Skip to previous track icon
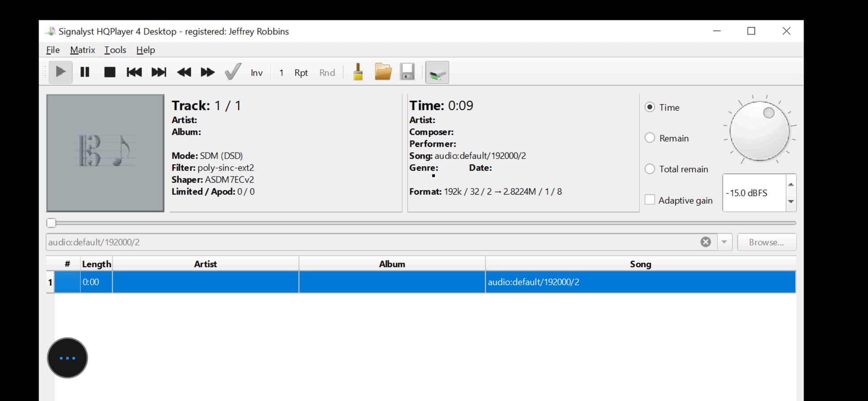The height and width of the screenshot is (401, 868). 134,72
